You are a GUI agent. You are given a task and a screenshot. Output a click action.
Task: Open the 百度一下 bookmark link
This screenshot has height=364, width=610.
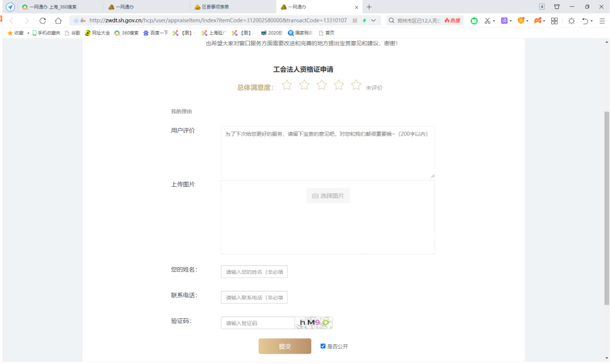pyautogui.click(x=155, y=33)
